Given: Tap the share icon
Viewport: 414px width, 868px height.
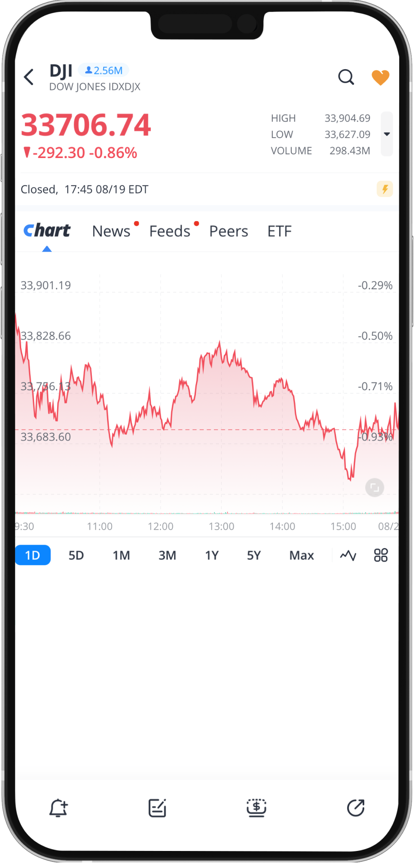Looking at the screenshot, I should tap(355, 808).
